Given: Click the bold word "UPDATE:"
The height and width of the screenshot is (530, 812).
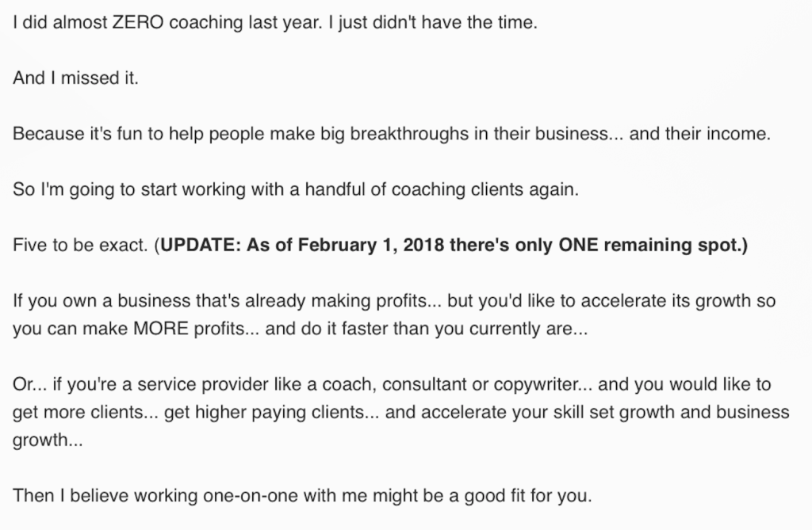Looking at the screenshot, I should [200, 246].
